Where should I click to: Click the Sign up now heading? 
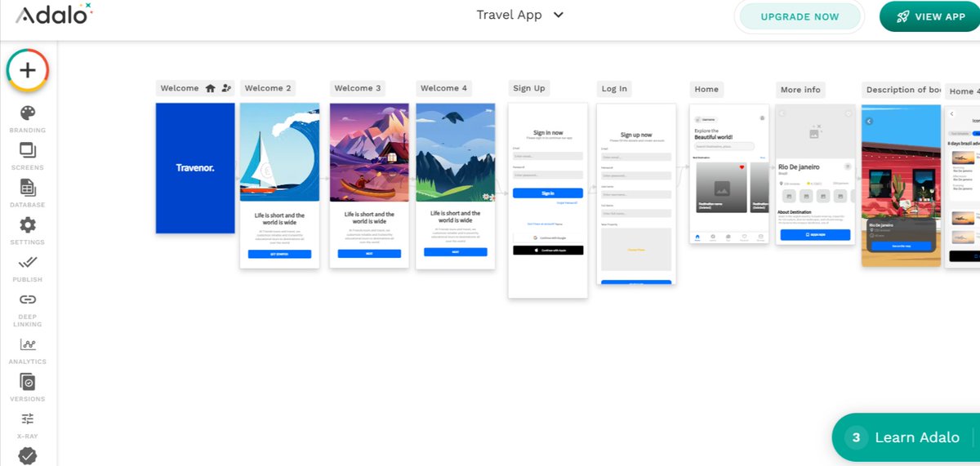coord(636,135)
